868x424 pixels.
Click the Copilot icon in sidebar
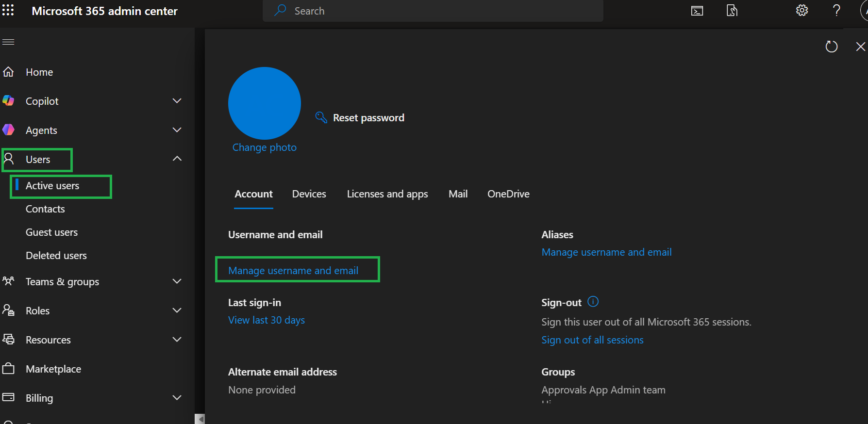(x=8, y=100)
